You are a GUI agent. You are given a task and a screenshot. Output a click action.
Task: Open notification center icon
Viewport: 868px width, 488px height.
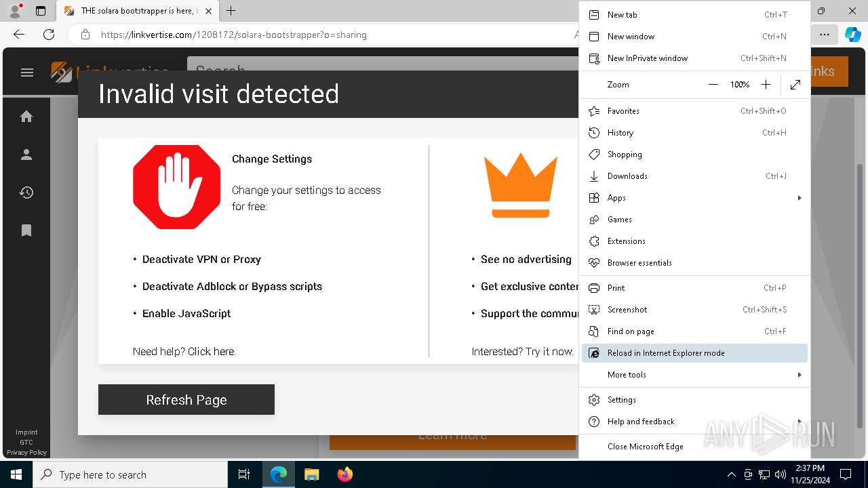846,474
